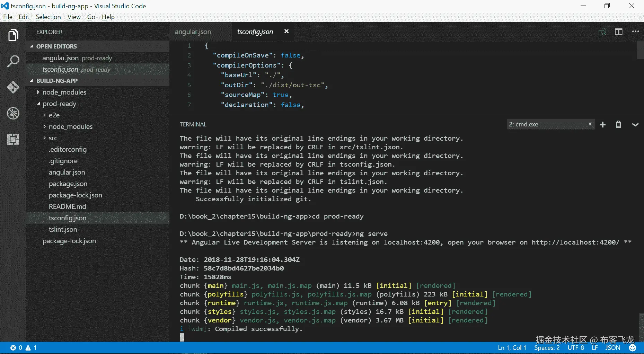Click the "sourceMap" line in editor
644x354 pixels.
click(256, 95)
